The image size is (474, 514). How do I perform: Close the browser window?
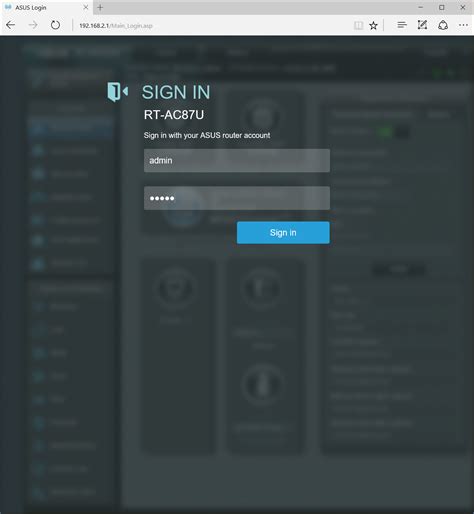[463, 7]
